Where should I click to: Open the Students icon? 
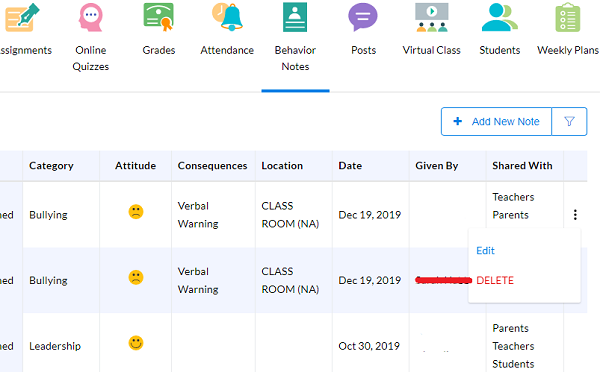499,17
